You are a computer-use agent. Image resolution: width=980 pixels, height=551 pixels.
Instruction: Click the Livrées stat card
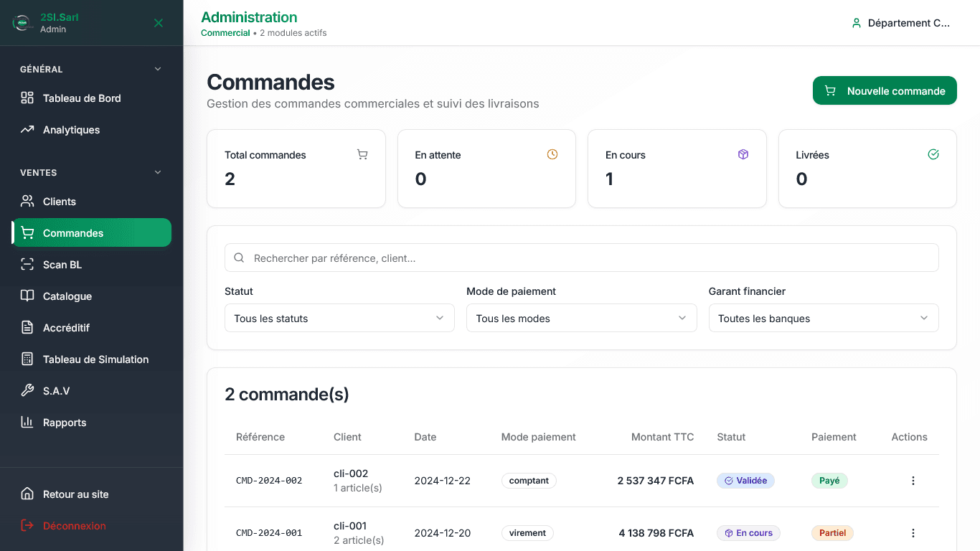pyautogui.click(x=867, y=169)
